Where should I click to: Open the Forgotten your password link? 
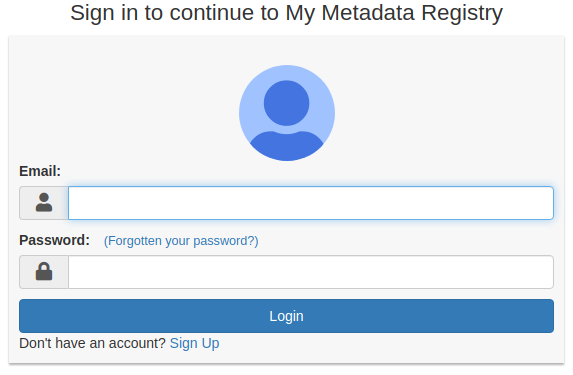(x=181, y=241)
